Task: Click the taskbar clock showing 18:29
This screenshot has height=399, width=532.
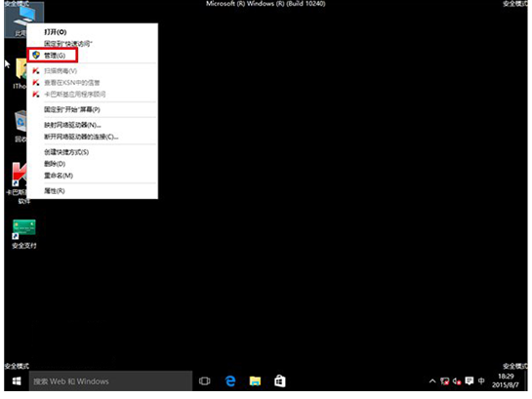Action: [506, 380]
